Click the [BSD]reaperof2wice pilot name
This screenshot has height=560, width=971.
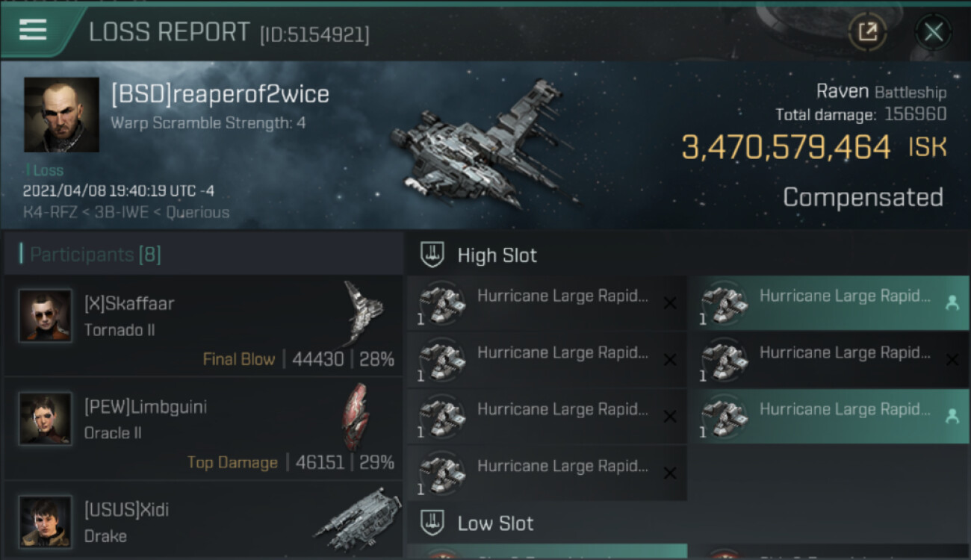[220, 94]
